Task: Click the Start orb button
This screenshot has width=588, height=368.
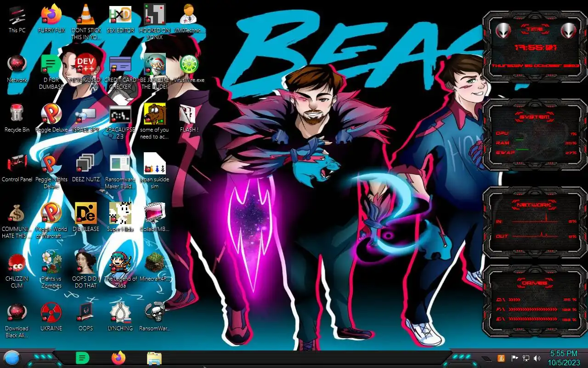Action: pos(11,358)
